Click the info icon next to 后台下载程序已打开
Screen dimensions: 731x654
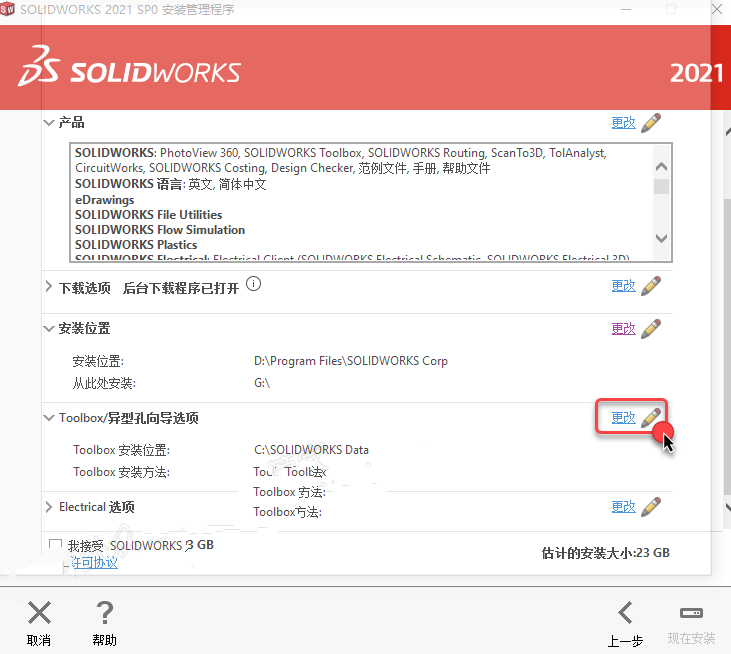(x=254, y=284)
